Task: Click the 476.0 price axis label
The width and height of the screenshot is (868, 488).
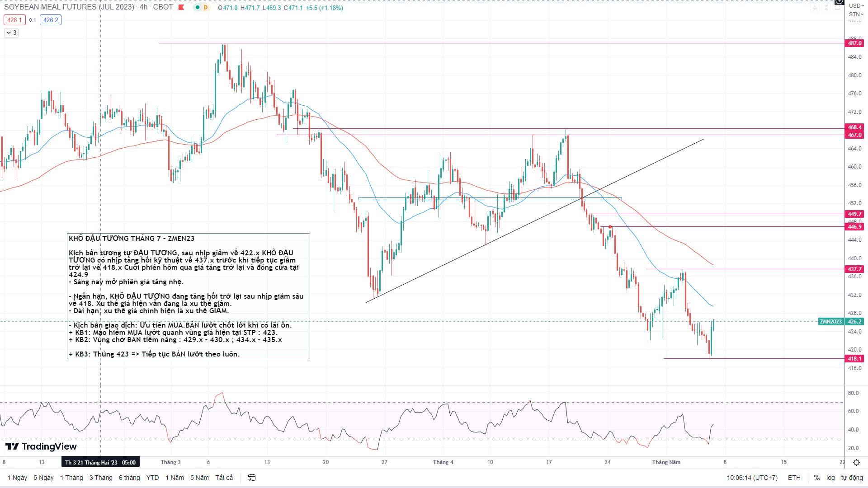Action: pyautogui.click(x=854, y=94)
